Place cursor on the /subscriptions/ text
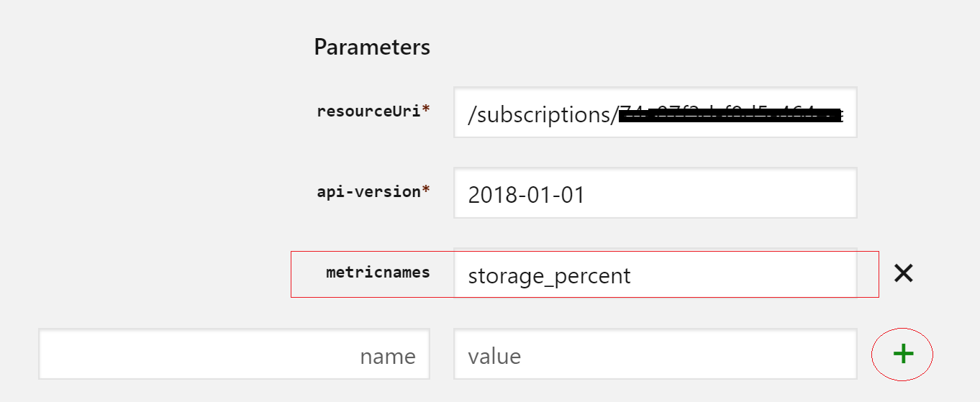980x402 pixels. (543, 115)
